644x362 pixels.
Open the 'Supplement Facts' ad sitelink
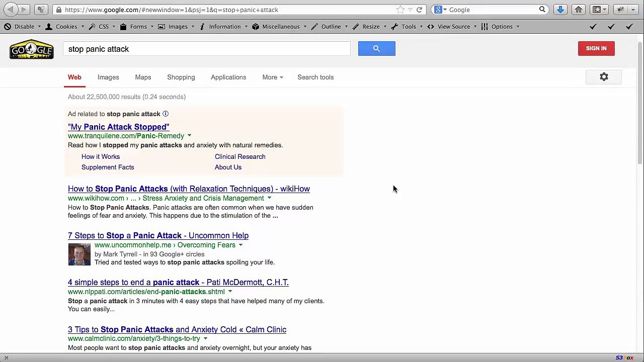pyautogui.click(x=108, y=167)
